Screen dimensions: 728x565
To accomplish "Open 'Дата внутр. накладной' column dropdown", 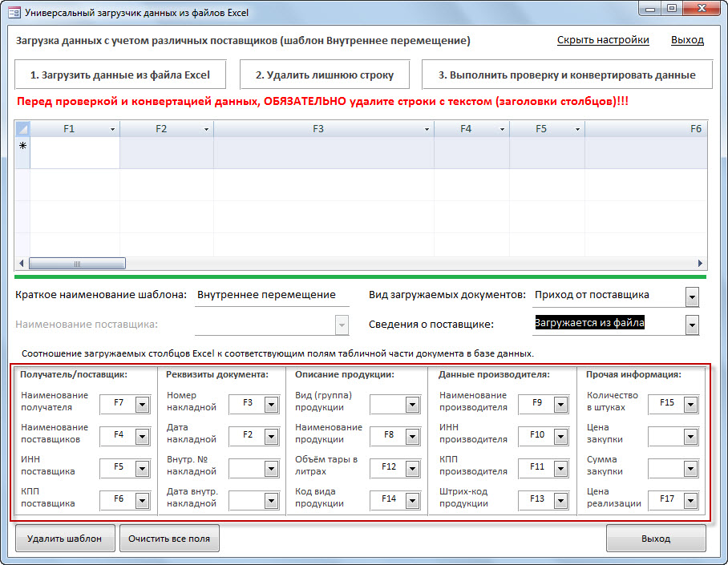I will (271, 500).
